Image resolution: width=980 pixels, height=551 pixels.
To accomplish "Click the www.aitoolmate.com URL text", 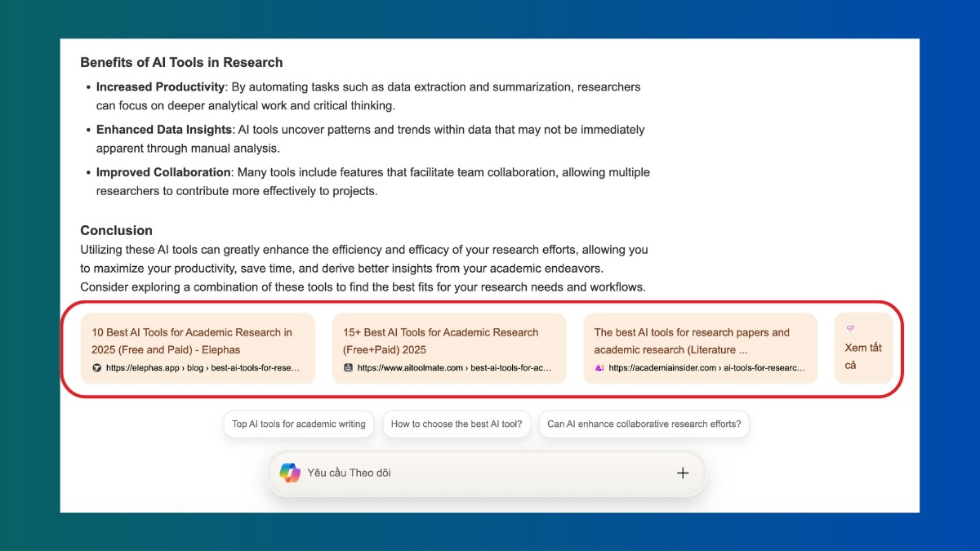I will (x=454, y=368).
